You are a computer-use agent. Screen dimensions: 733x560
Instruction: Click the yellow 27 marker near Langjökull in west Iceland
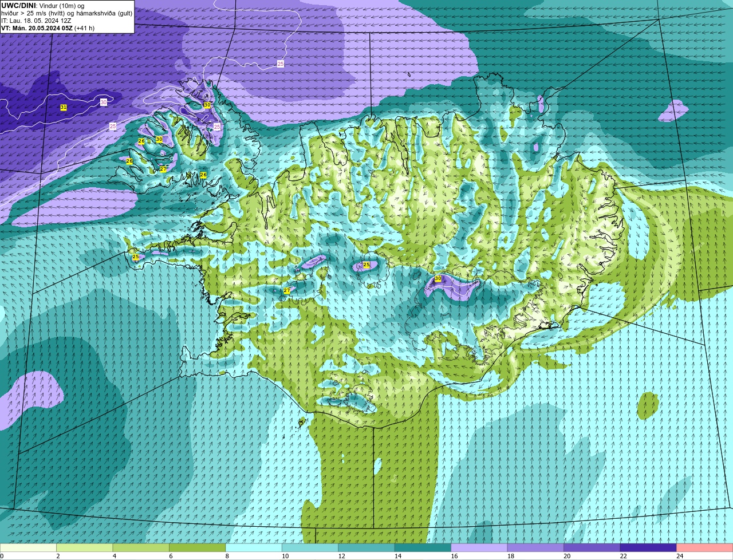[x=287, y=291]
